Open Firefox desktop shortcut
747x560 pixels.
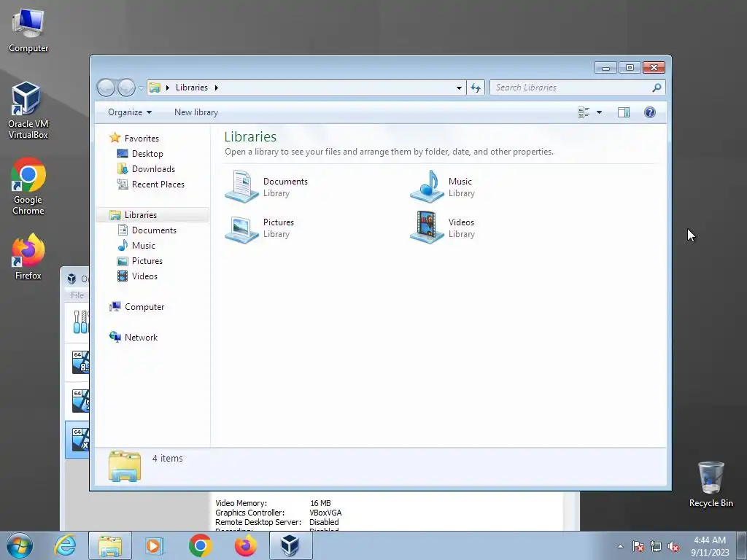[x=28, y=257]
